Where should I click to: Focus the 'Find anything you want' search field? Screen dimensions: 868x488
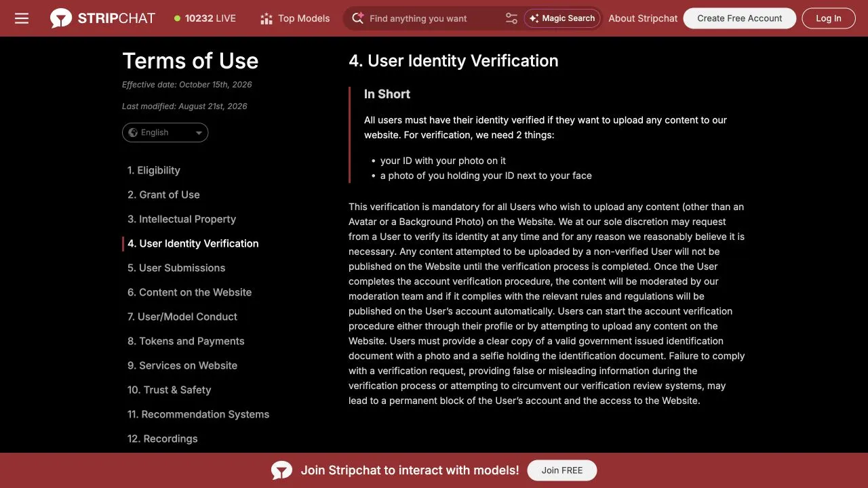434,18
